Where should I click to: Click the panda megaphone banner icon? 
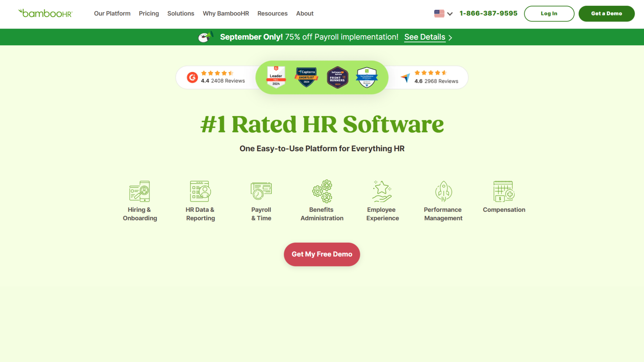(x=206, y=37)
